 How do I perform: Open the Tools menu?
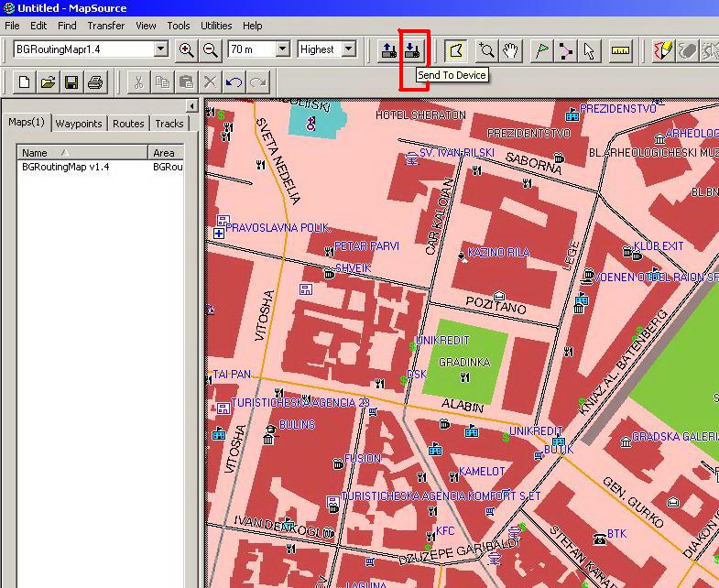click(x=179, y=26)
